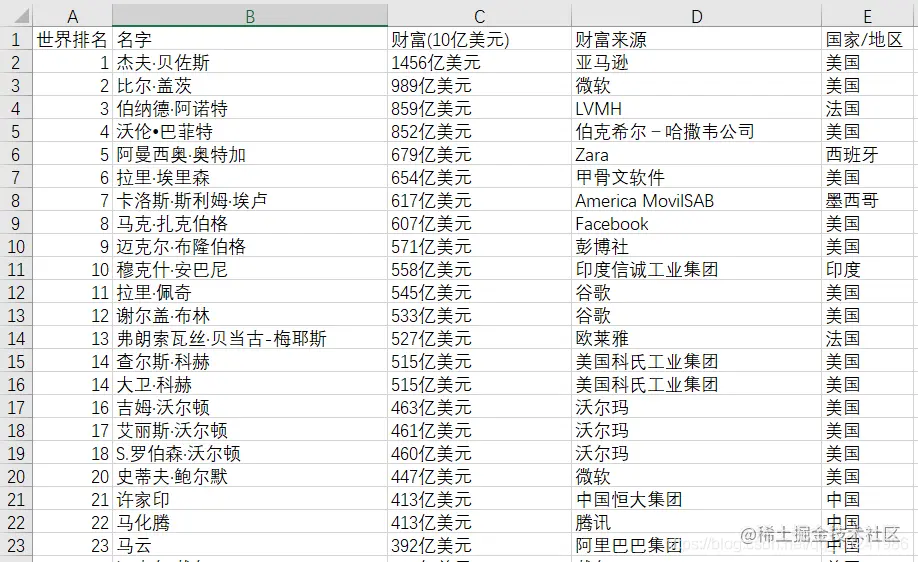Click cell containing 世界排名
Viewport: 918px width, 562px height.
coord(72,39)
